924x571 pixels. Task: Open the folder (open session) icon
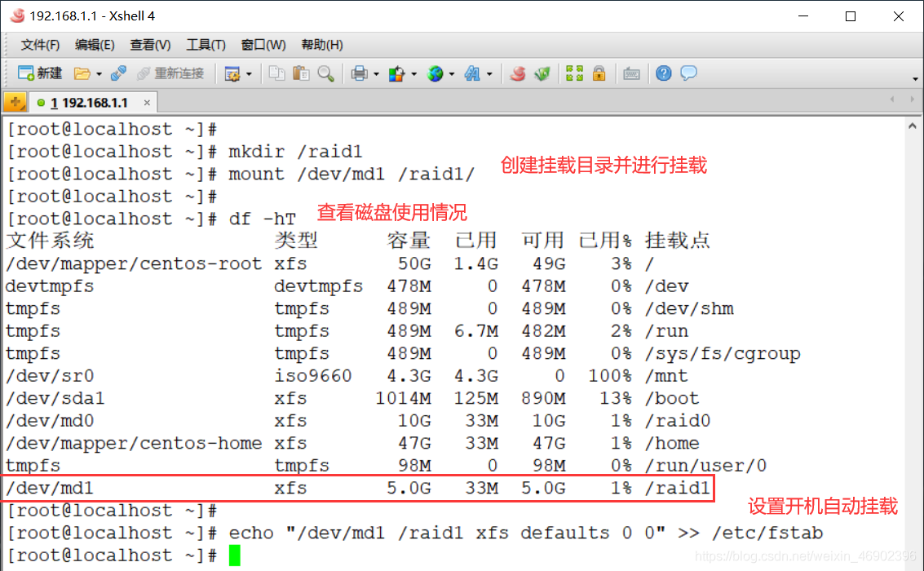(x=82, y=73)
